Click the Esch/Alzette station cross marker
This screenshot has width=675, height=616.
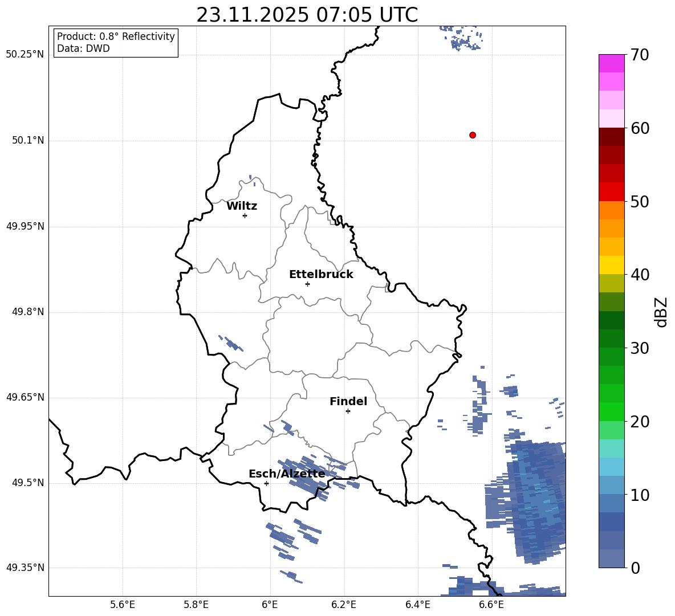(266, 483)
